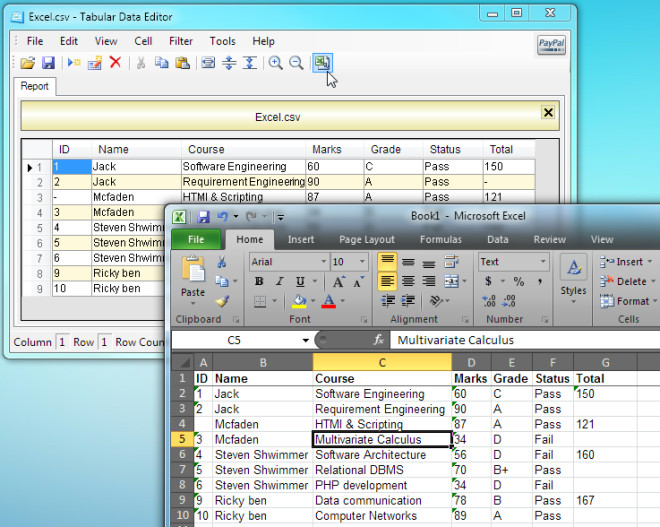660x527 pixels.
Task: Toggle Align Text Right button
Action: point(428,281)
